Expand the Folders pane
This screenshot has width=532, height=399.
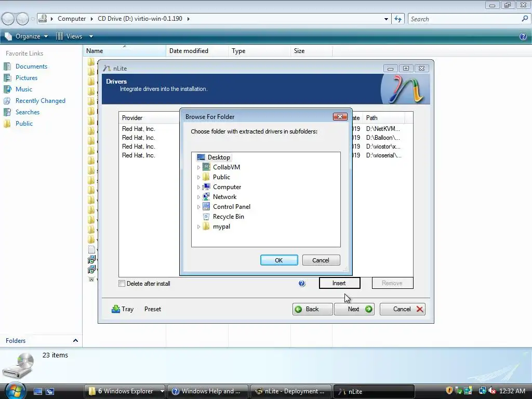pyautogui.click(x=75, y=341)
